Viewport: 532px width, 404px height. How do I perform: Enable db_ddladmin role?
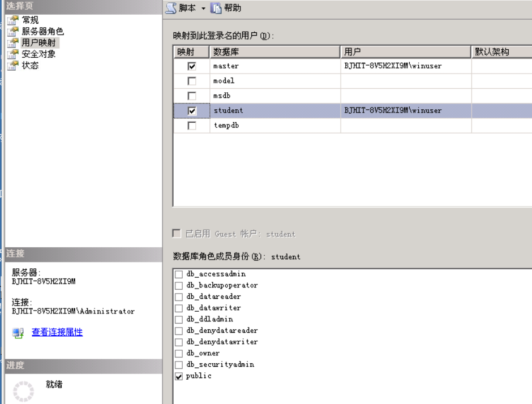tap(179, 320)
